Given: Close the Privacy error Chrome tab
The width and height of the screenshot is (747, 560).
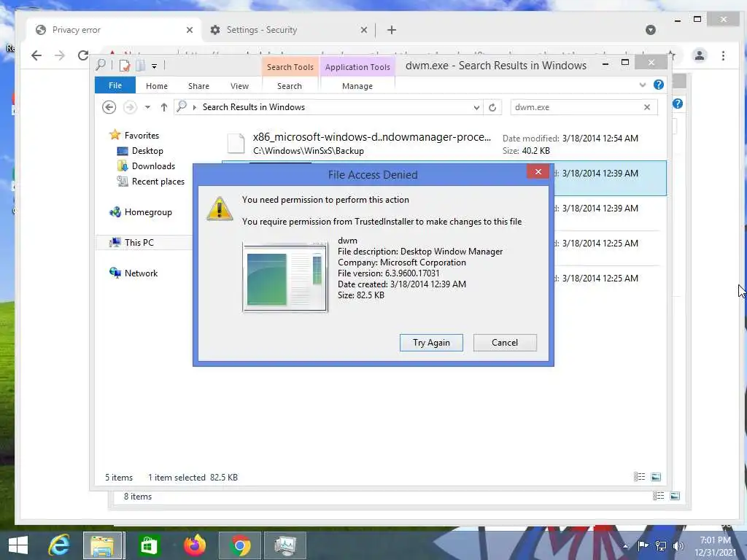Looking at the screenshot, I should pos(190,29).
